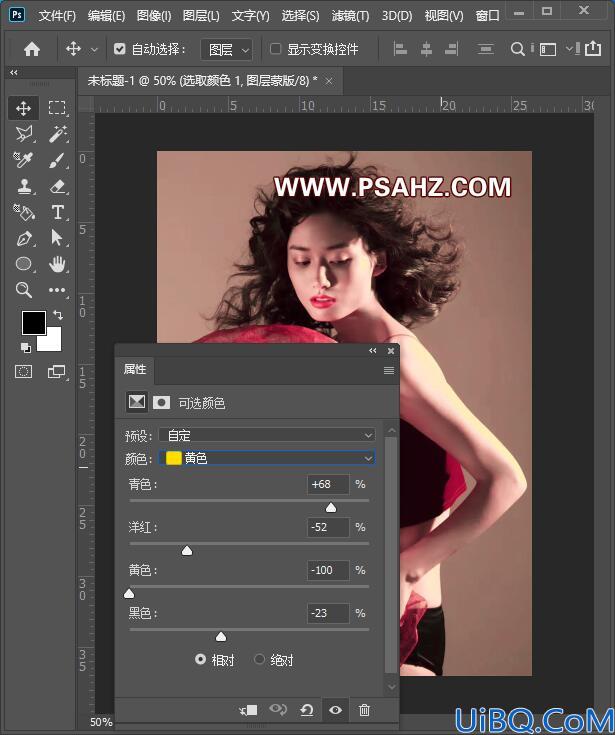Viewport: 615px width, 735px height.
Task: Select the Relative radio option
Action: (x=200, y=660)
